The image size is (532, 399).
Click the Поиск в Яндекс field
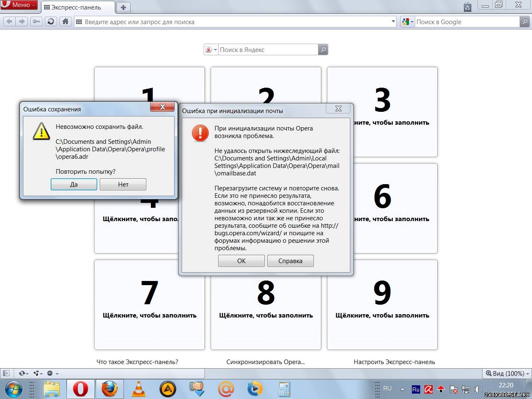coord(268,49)
